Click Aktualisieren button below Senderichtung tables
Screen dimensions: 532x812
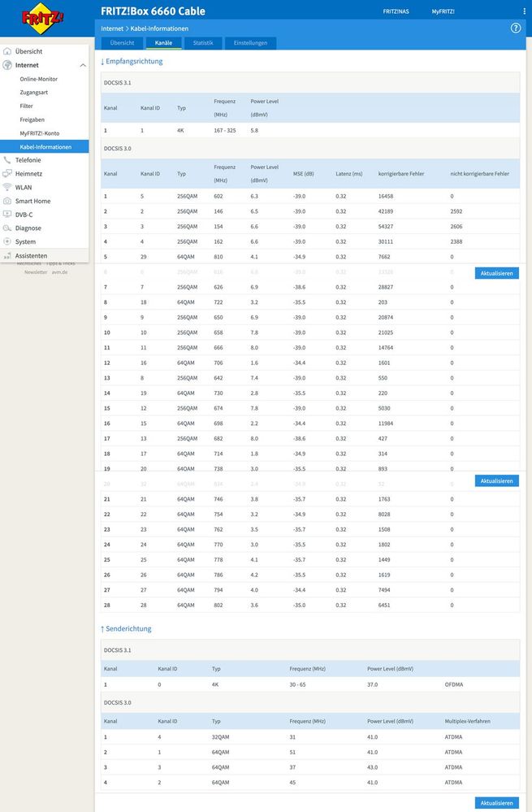[x=497, y=803]
